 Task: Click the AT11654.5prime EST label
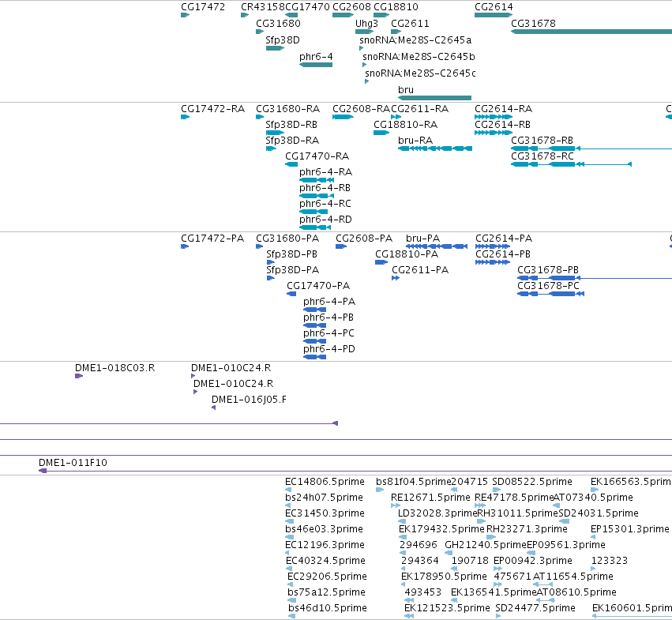(573, 577)
